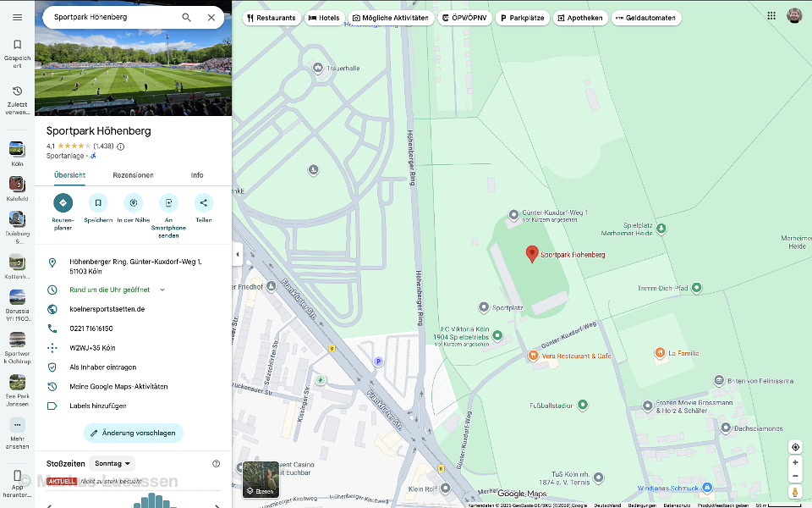This screenshot has height=508, width=812.
Task: Click the 'In der Nähe' nearby icon
Action: tap(133, 203)
